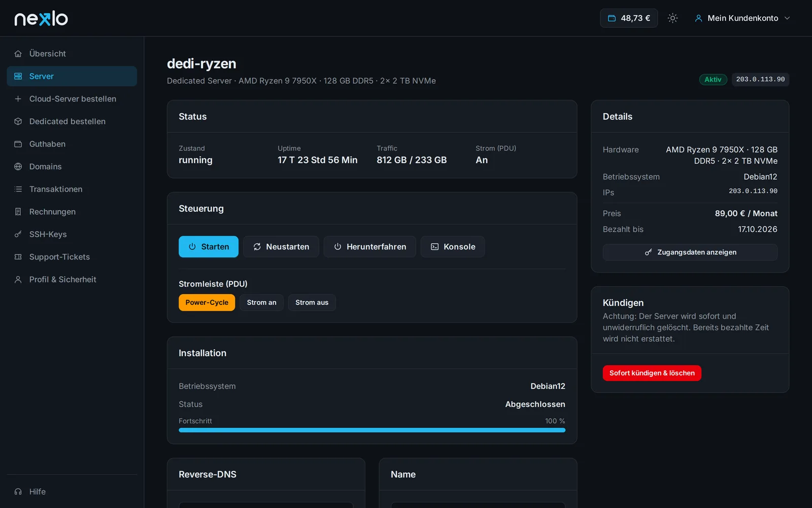
Task: Open the Konsole
Action: (453, 247)
